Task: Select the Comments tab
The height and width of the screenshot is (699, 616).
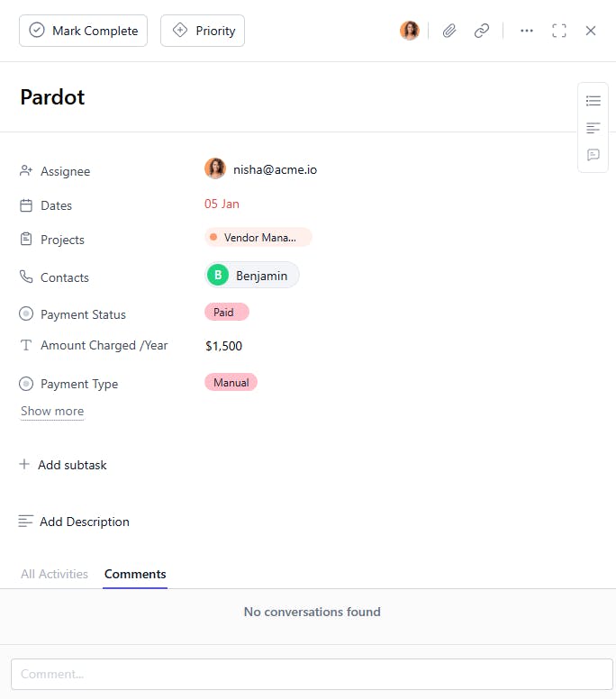Action: (x=135, y=574)
